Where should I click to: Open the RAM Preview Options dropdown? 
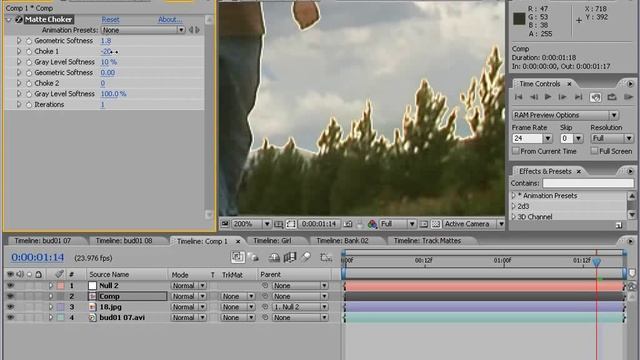[565, 115]
